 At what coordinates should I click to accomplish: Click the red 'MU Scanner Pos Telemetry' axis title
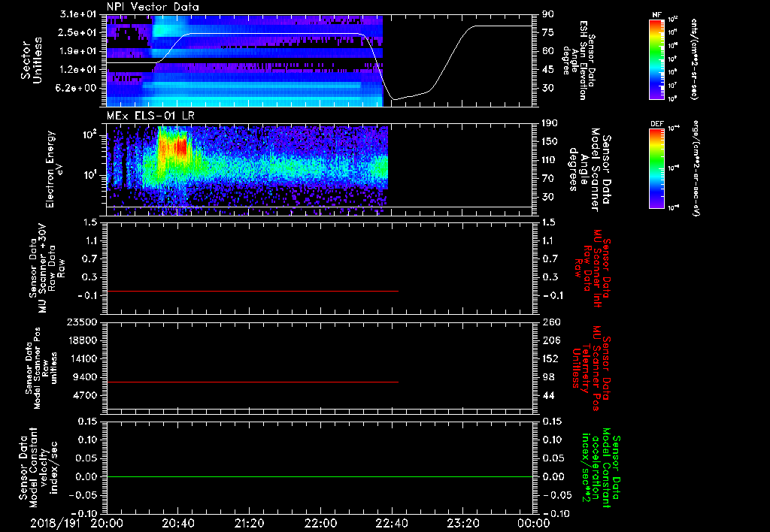tap(591, 368)
